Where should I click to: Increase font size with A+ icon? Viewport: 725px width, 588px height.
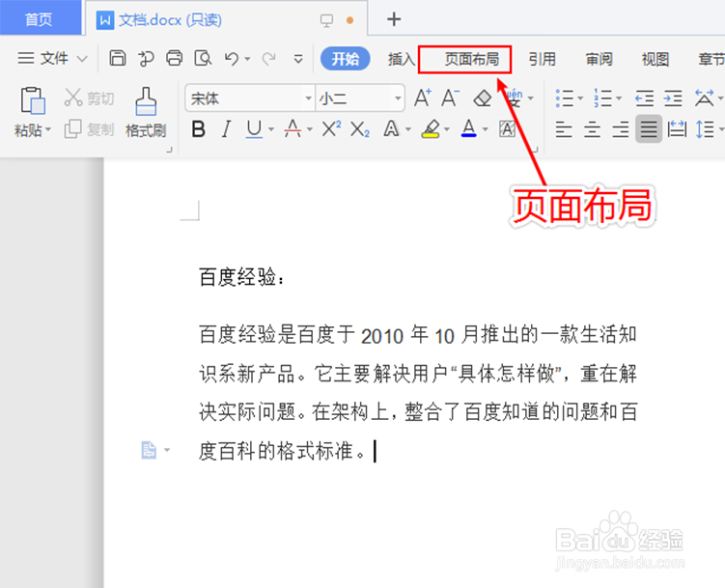coord(423,98)
